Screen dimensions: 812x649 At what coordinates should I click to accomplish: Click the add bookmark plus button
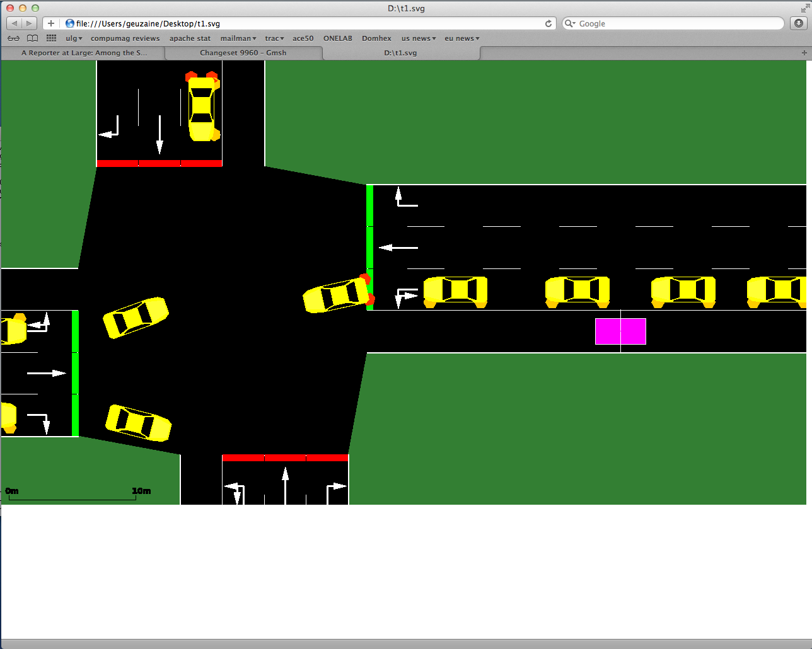tap(51, 23)
